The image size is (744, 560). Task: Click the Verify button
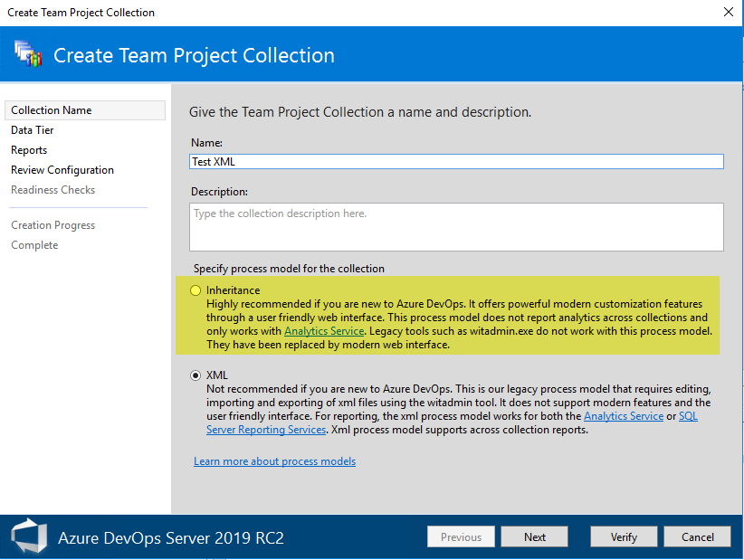click(624, 536)
